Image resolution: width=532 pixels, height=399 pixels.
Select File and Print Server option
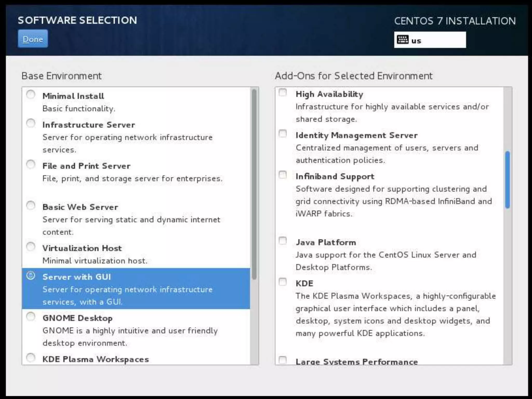31,164
